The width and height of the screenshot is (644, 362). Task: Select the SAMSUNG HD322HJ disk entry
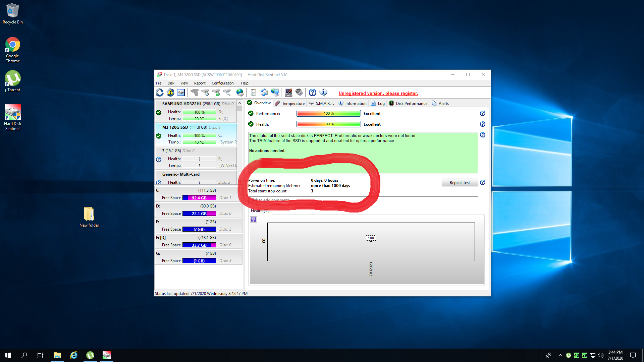pyautogui.click(x=196, y=111)
